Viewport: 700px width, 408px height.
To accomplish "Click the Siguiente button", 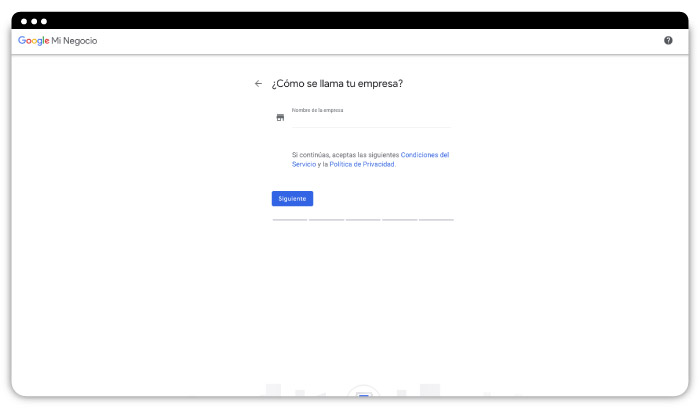I will click(292, 199).
